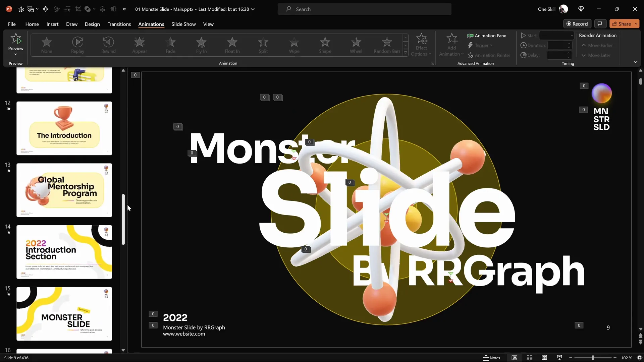Viewport: 644px width, 362px height.
Task: Apply the Wheel animation
Action: (356, 45)
